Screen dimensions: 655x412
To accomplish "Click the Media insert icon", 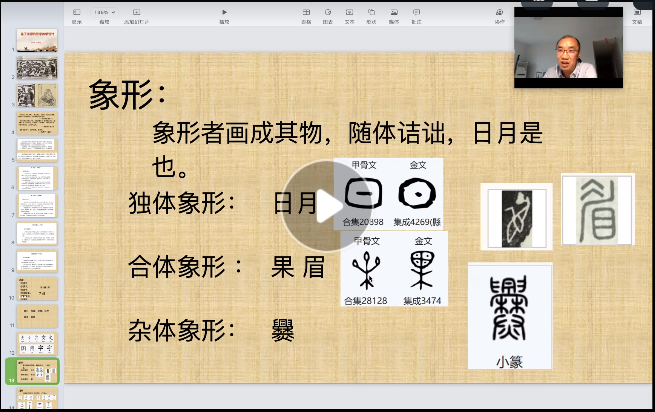I will click(394, 14).
